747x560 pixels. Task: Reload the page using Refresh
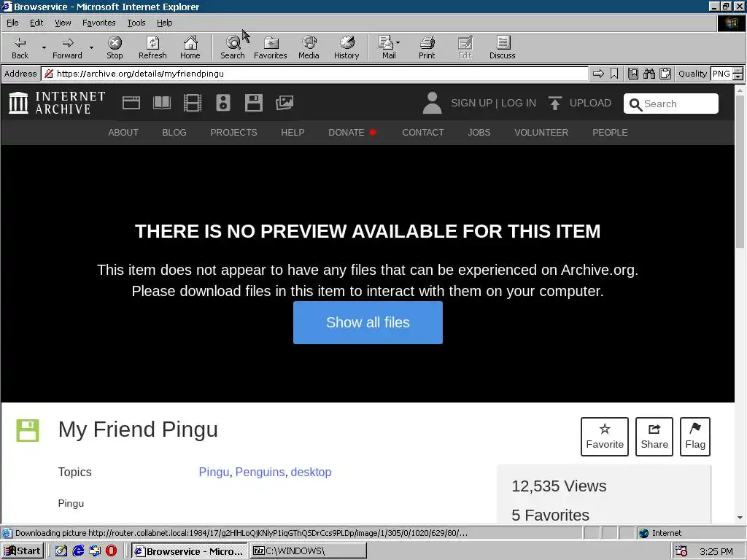(x=152, y=47)
